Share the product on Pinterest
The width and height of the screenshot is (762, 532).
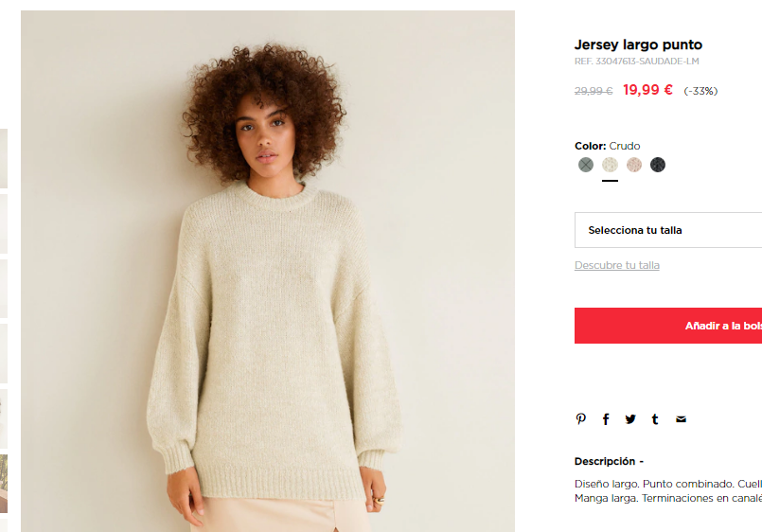point(581,418)
